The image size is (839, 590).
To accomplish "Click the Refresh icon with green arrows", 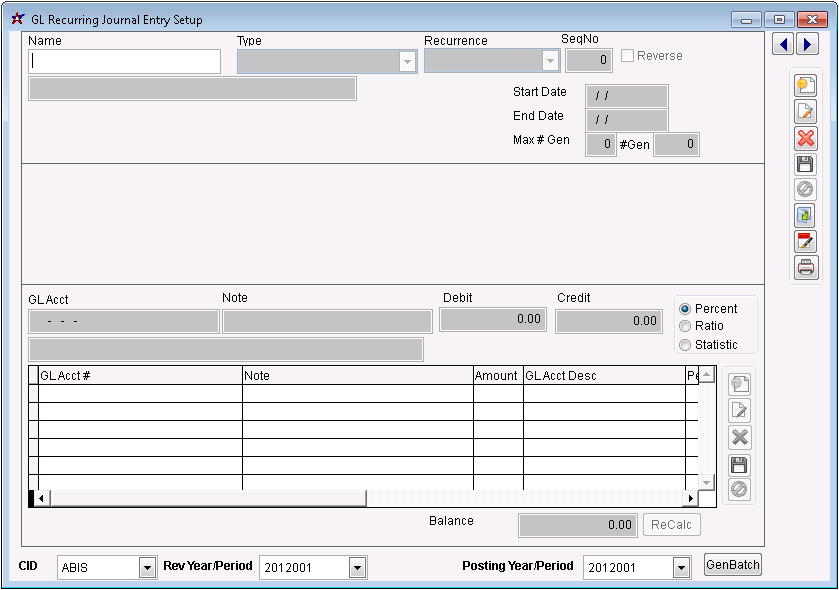I will point(805,215).
